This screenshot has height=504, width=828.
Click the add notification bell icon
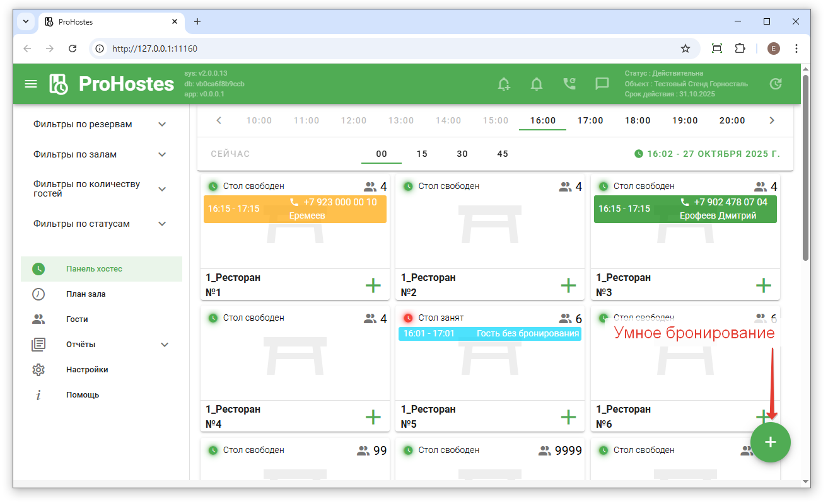click(504, 84)
